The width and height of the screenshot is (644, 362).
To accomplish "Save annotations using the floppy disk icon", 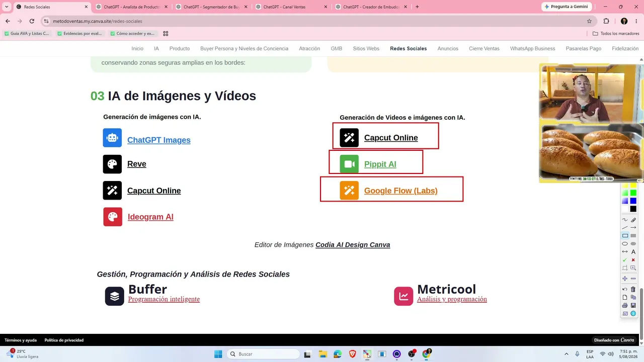I will pos(633,305).
